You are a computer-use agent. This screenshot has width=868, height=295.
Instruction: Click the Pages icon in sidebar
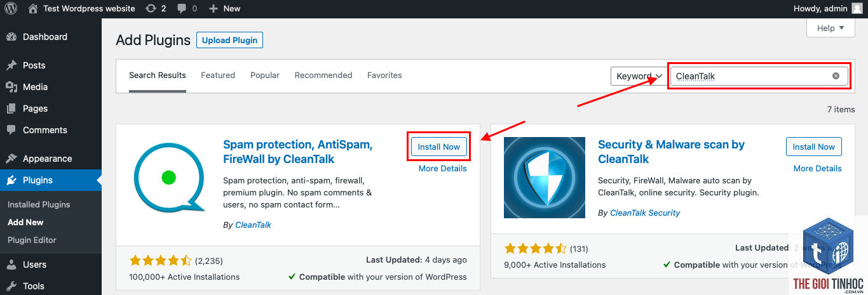[11, 108]
